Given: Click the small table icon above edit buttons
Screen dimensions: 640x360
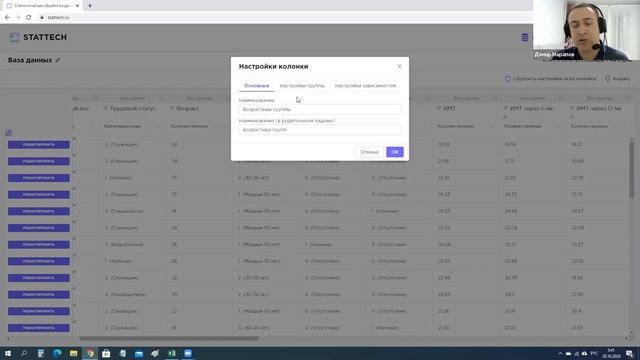Looking at the screenshot, I should [x=9, y=133].
